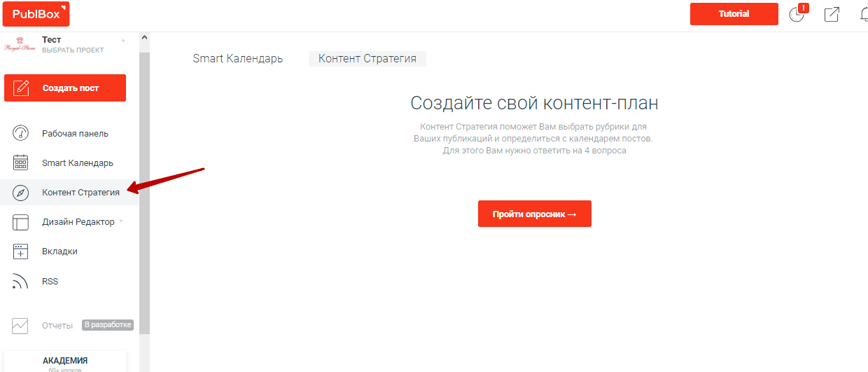Open the АКАДЕМИЯ card
This screenshot has height=372, width=868.
coord(65,361)
